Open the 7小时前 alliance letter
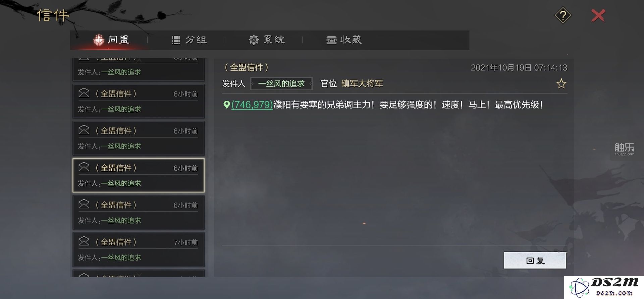 tap(139, 250)
